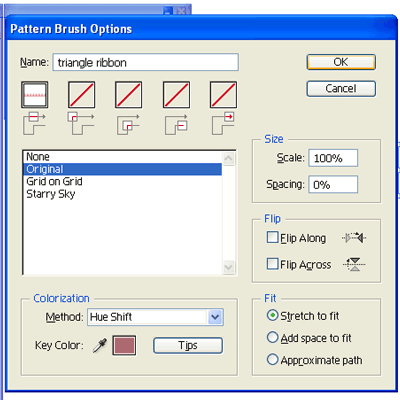Enable the Flip Across checkbox
Viewport: 400px width, 400px height.
click(x=272, y=264)
